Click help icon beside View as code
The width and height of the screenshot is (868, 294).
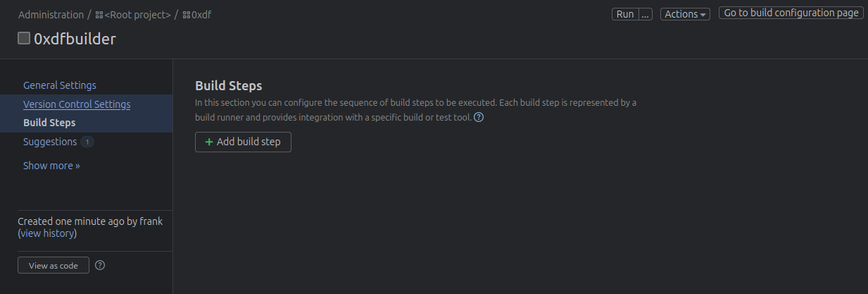coord(100,266)
